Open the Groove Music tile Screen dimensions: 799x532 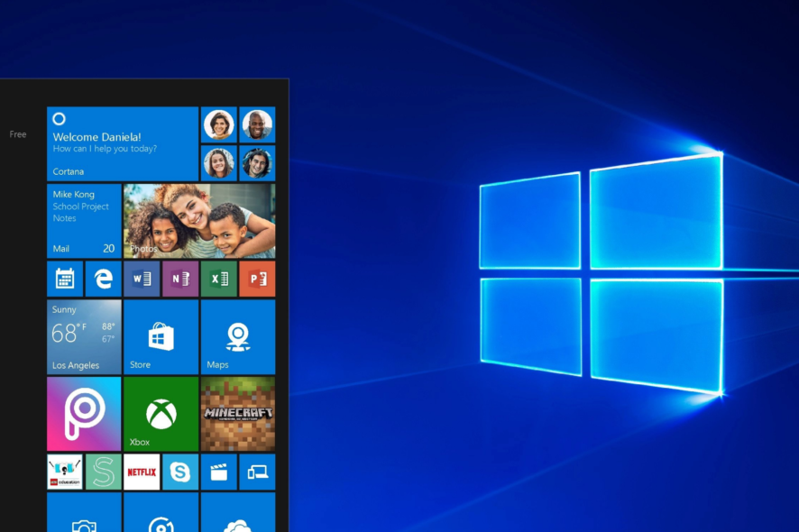161,512
